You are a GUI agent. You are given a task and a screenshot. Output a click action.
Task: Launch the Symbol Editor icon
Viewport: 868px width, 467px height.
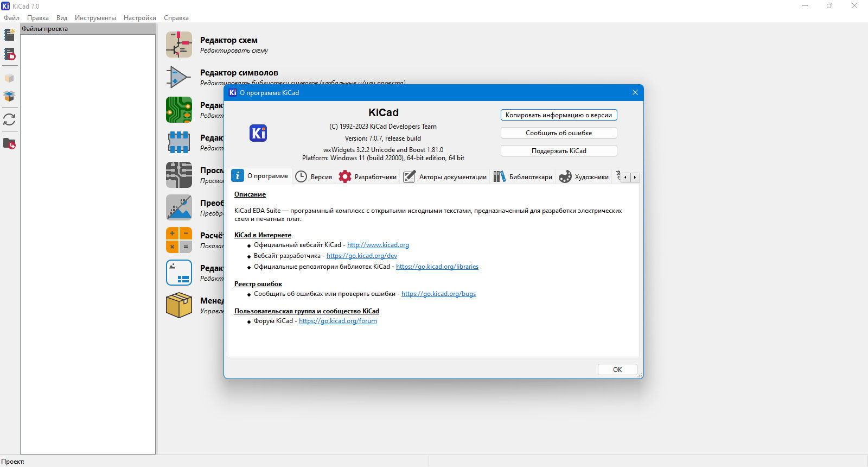coord(179,77)
